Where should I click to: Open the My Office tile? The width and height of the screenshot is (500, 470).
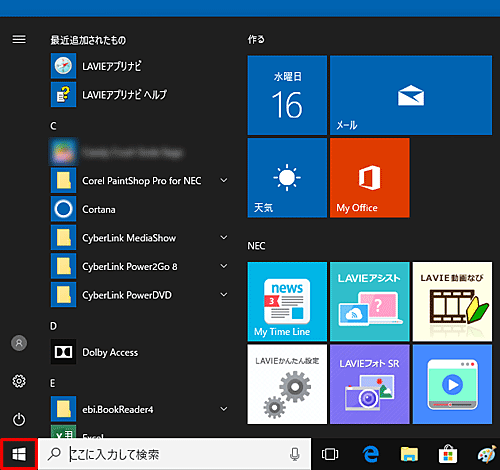pyautogui.click(x=370, y=178)
